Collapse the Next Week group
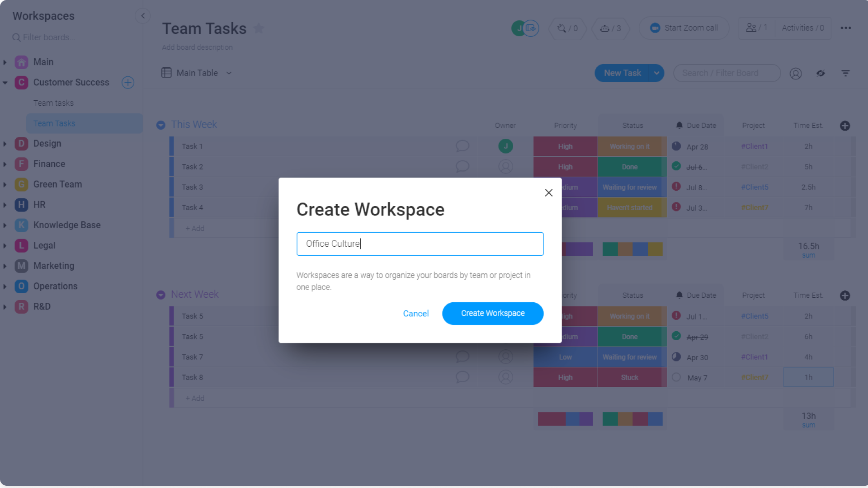This screenshot has height=488, width=868. pyautogui.click(x=160, y=295)
